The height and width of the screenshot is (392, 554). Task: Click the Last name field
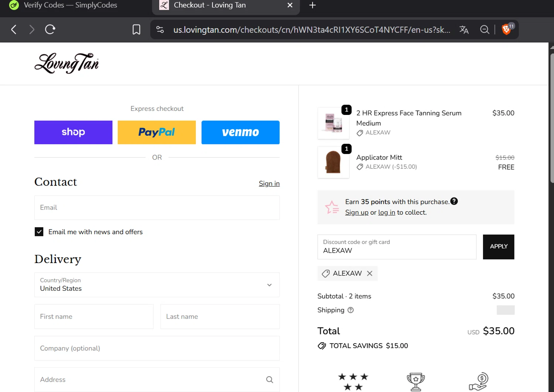(x=220, y=317)
